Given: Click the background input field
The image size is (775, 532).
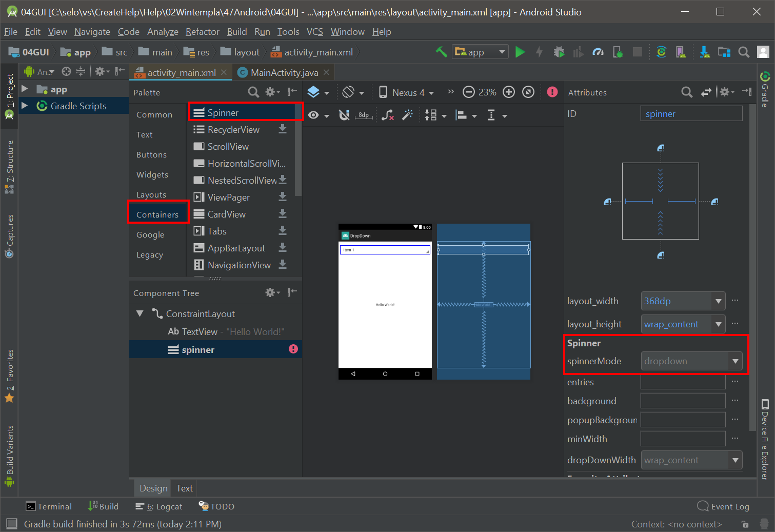Looking at the screenshot, I should [683, 401].
